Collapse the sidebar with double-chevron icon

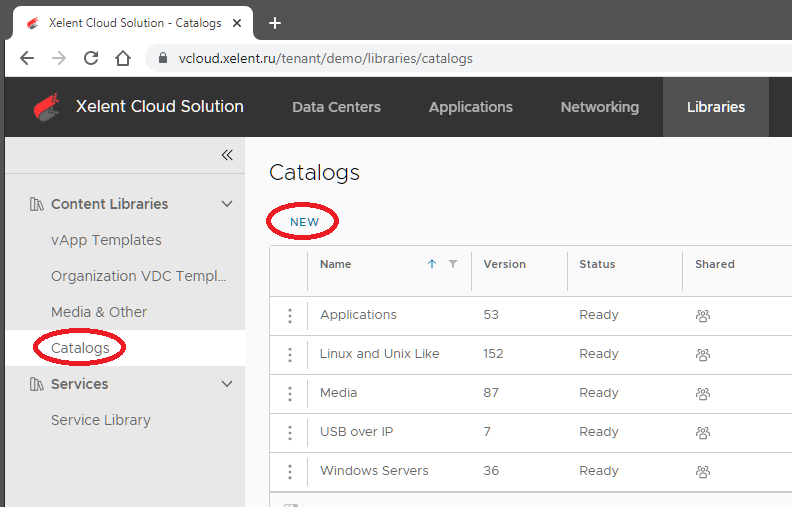coord(227,155)
